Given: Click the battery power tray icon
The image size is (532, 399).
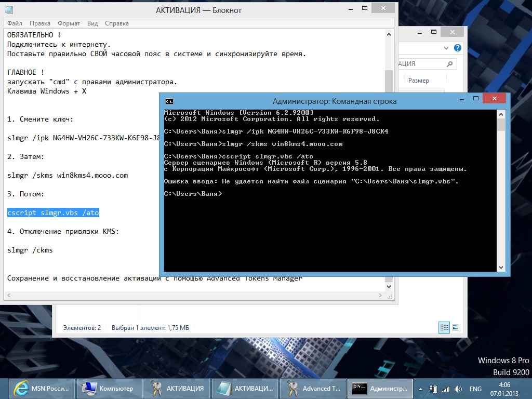Looking at the screenshot, I should [433, 389].
